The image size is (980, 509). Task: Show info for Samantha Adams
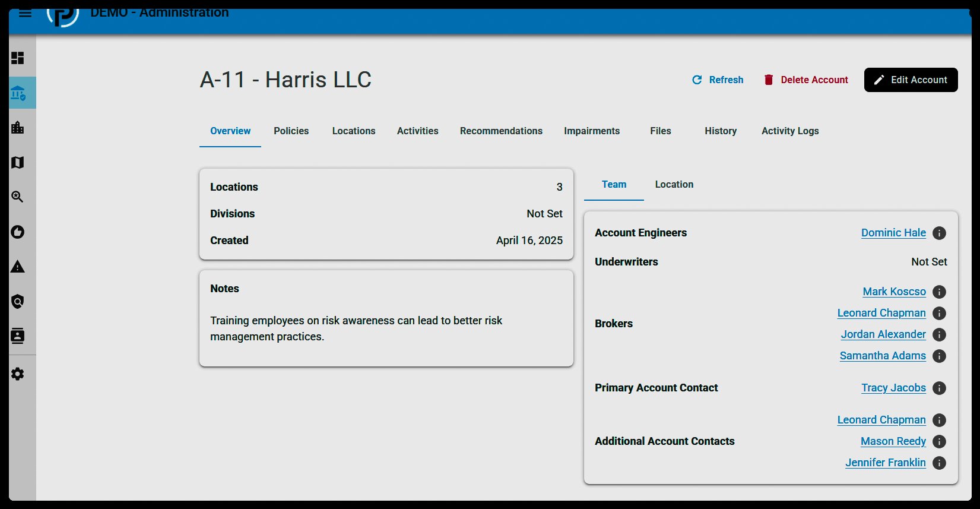(x=939, y=356)
